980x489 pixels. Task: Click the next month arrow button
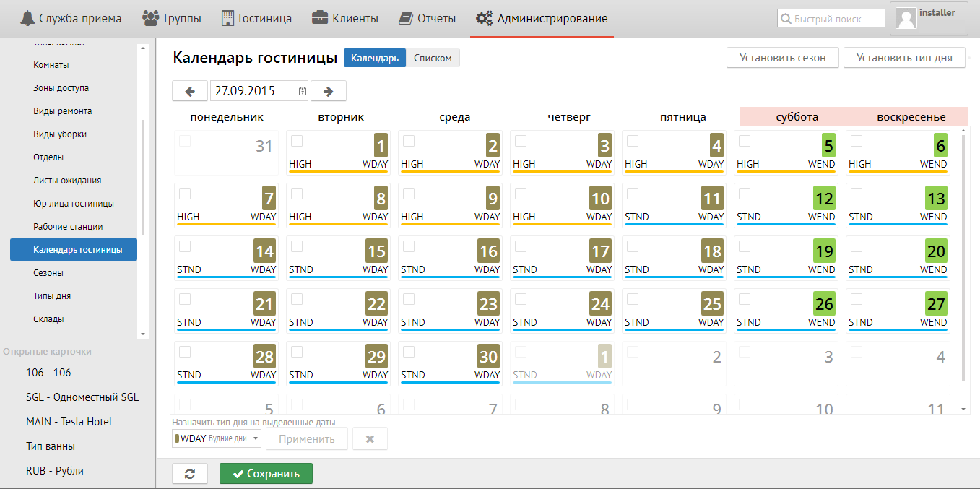(328, 91)
